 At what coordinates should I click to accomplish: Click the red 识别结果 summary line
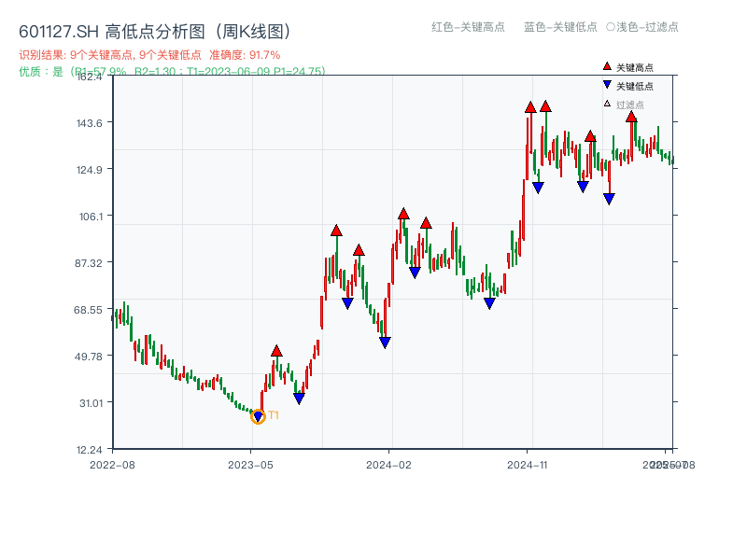tap(149, 55)
